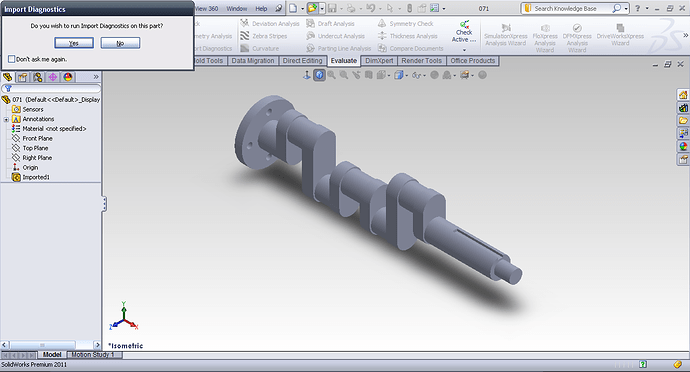This screenshot has width=690, height=372.
Task: Open the File Explorer folder icon in task pane
Action: pos(683,121)
